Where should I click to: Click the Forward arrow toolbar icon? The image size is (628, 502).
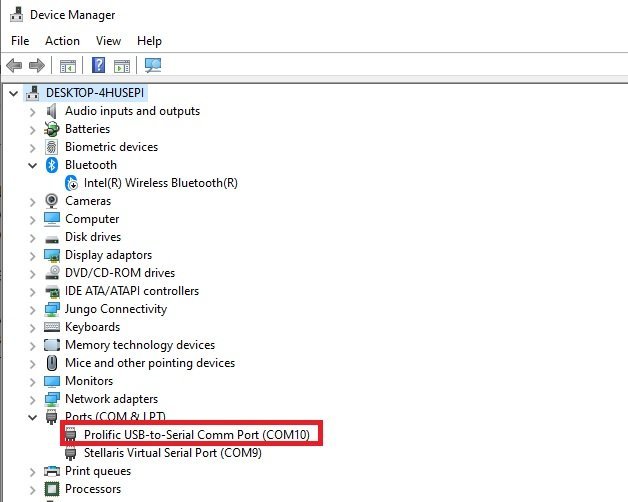37,65
